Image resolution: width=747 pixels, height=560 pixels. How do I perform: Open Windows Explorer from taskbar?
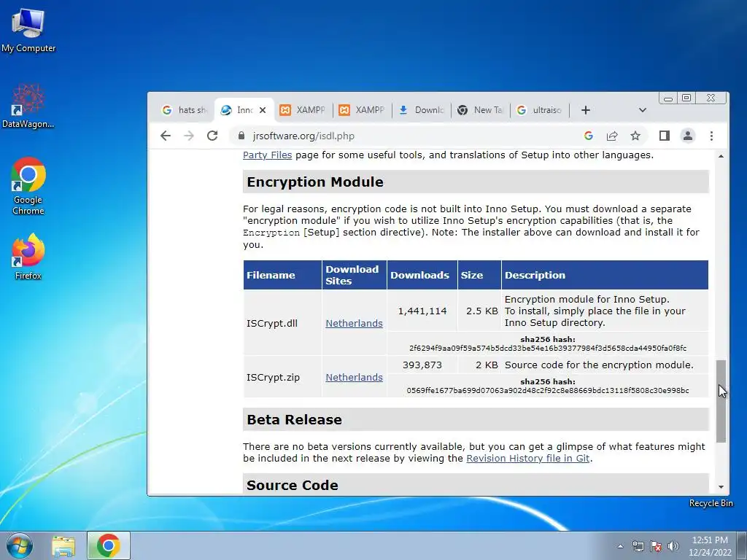[x=63, y=545]
